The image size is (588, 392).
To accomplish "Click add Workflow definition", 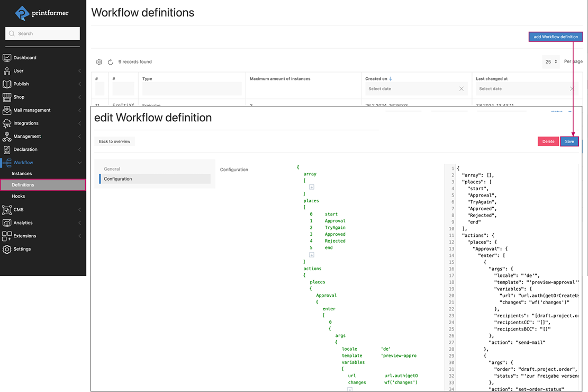I will [556, 37].
